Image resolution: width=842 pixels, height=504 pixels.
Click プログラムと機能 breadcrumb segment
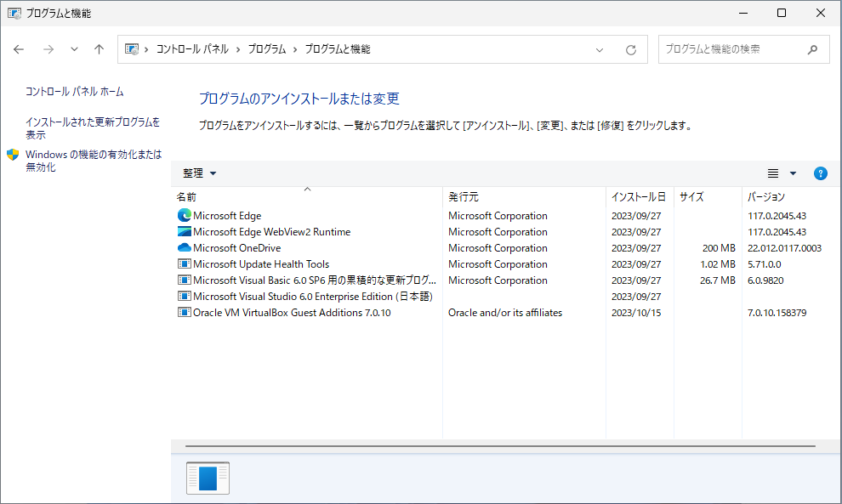(338, 49)
